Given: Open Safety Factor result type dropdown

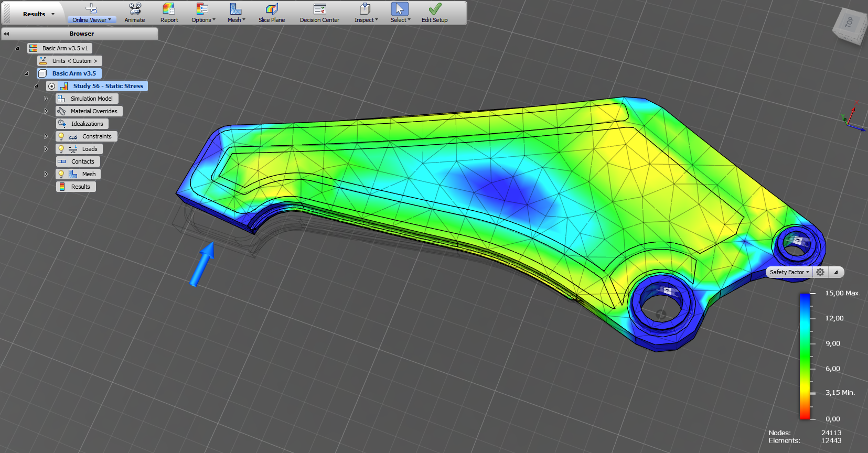Looking at the screenshot, I should point(789,272).
